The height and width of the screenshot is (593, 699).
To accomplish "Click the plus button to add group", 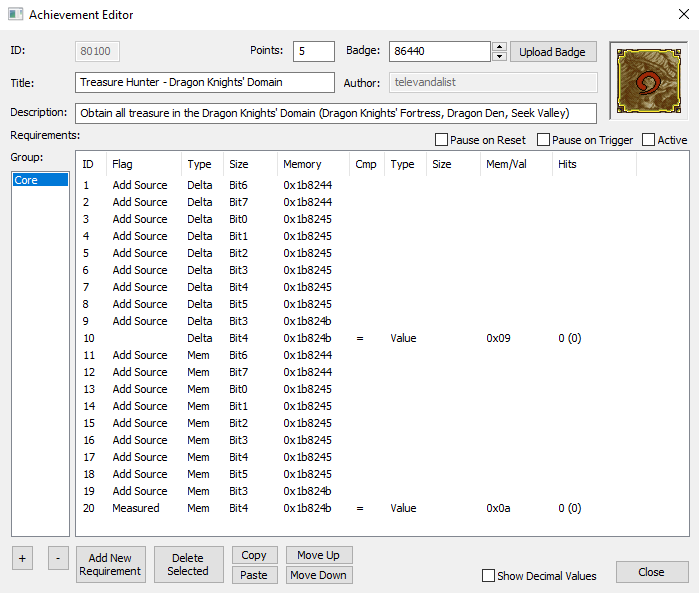I will 22,558.
